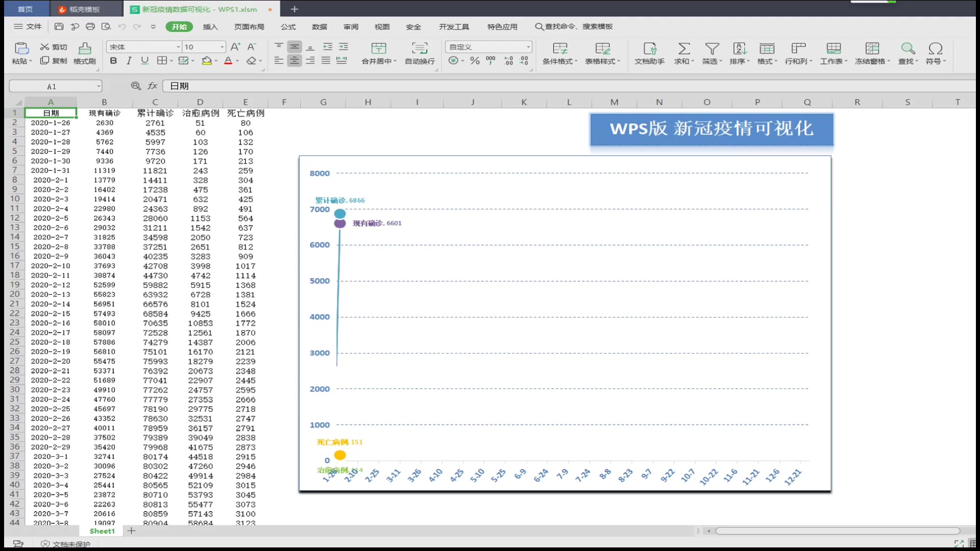
Task: Switch to the Formulas (公式) tab
Action: (x=288, y=27)
